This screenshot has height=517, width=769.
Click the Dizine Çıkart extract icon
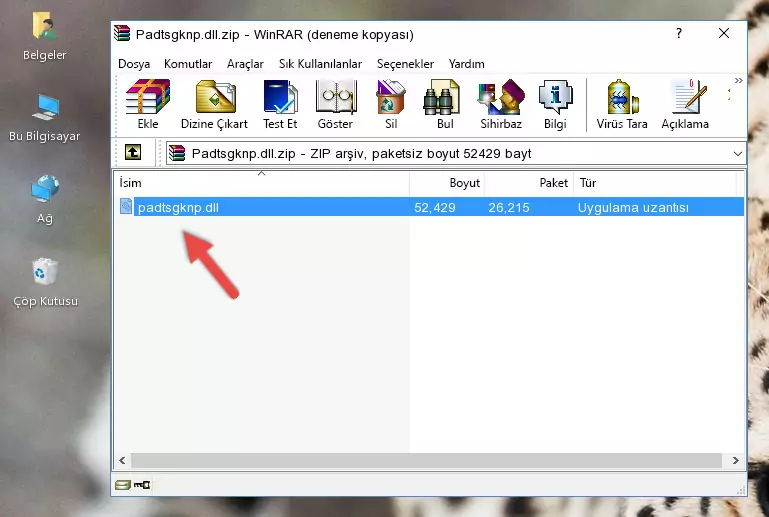214,104
